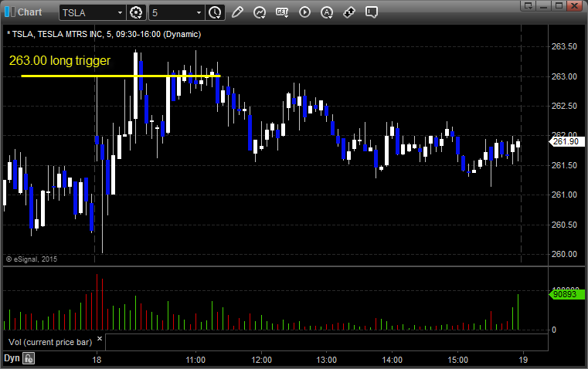The image size is (588, 369).
Task: Close the Vol study pane
Action: [100, 339]
